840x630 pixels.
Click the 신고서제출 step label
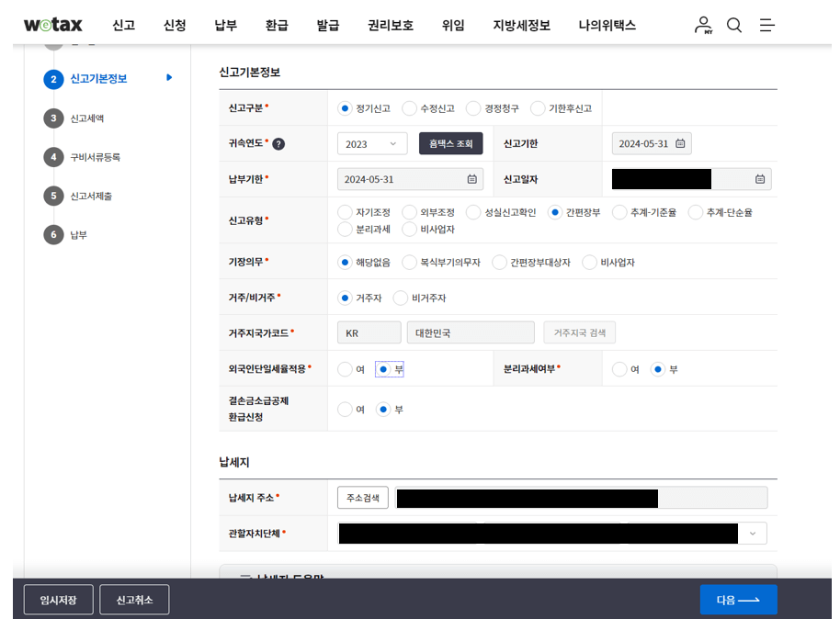[91, 196]
